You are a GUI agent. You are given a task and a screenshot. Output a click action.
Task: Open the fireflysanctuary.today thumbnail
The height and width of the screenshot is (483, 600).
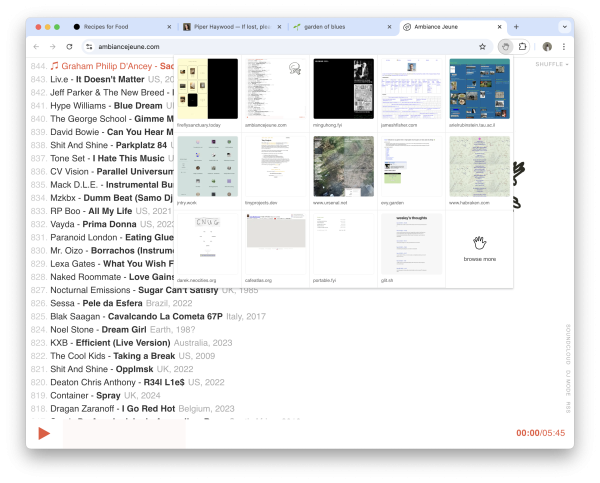207,90
